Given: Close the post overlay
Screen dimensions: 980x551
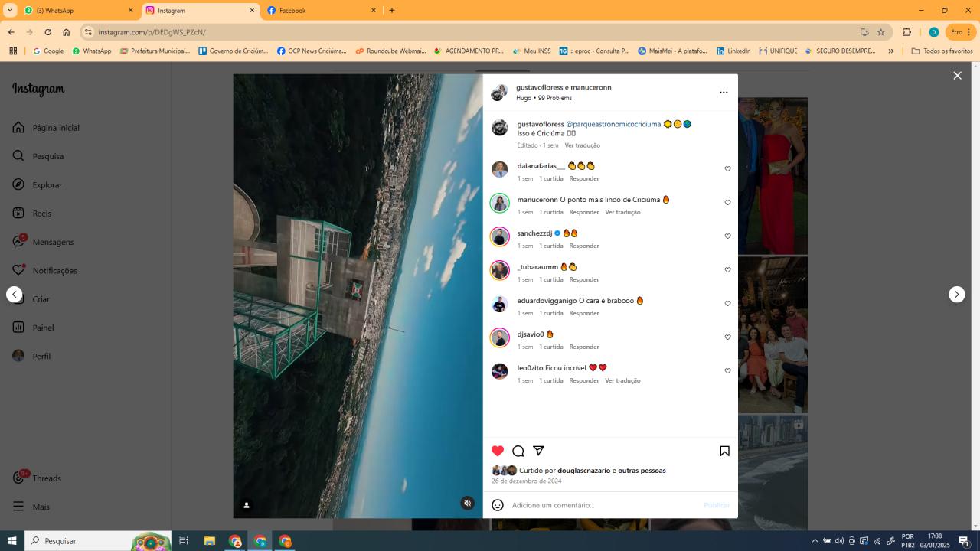Looking at the screenshot, I should pyautogui.click(x=957, y=76).
